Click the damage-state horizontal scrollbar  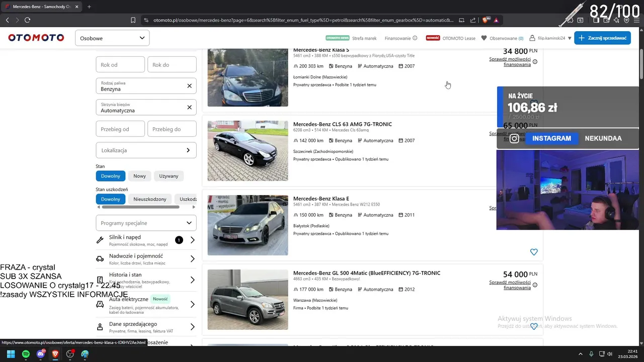[140, 207]
